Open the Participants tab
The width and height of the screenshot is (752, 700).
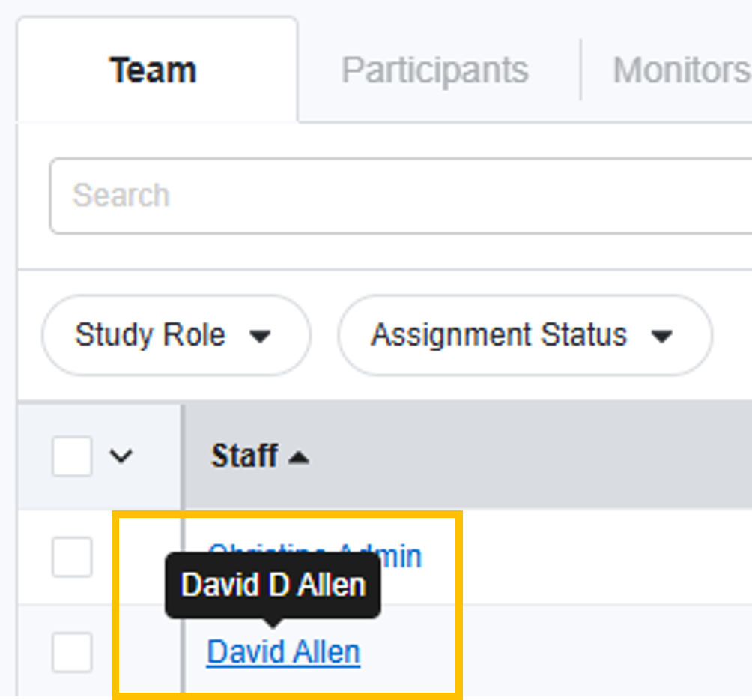click(434, 70)
